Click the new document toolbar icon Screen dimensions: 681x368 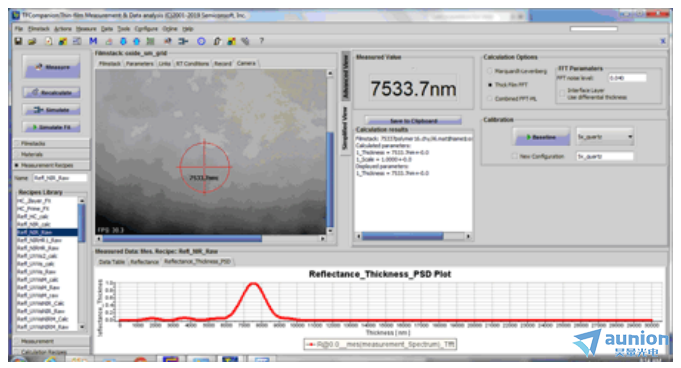click(x=49, y=41)
